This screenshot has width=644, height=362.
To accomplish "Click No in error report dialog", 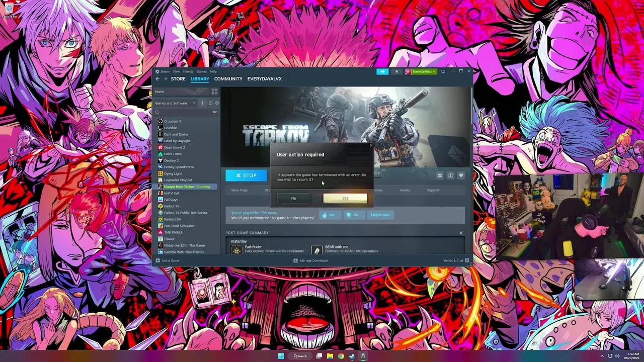I will click(x=294, y=199).
